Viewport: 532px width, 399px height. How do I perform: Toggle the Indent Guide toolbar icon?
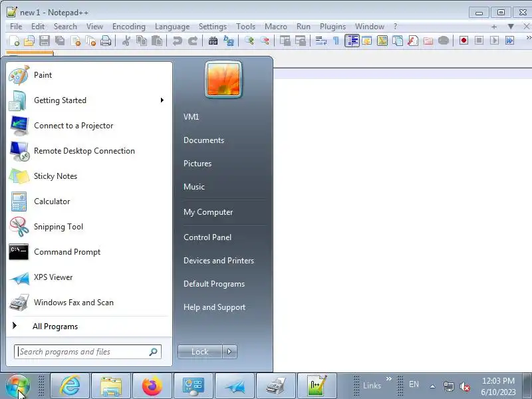click(x=352, y=41)
